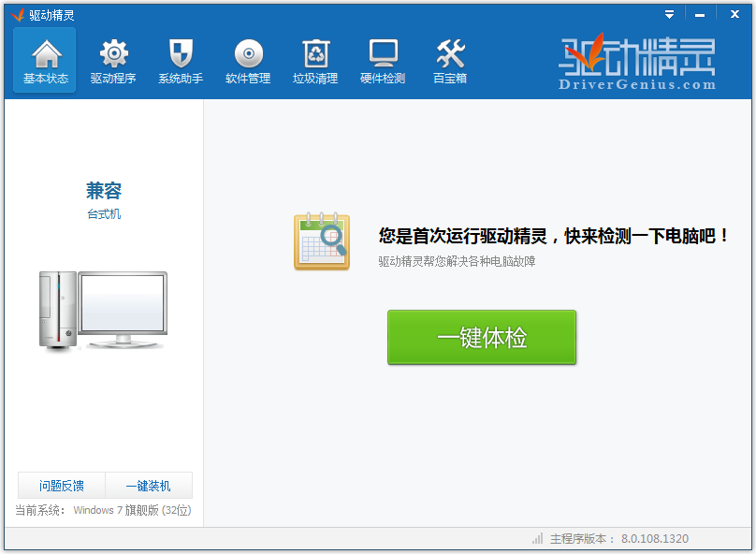Close the 驱动精灵 window

coord(734,14)
